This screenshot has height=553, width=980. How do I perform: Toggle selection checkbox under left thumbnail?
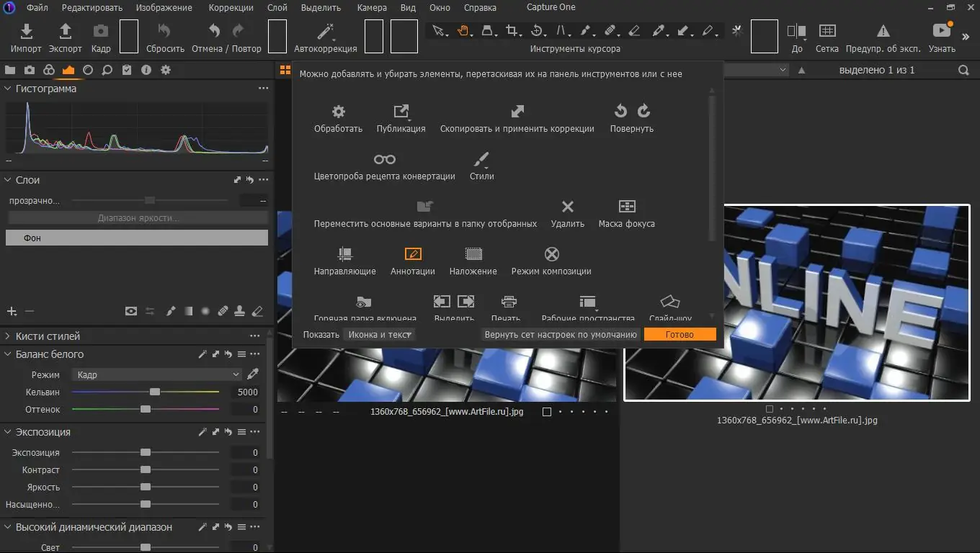547,412
